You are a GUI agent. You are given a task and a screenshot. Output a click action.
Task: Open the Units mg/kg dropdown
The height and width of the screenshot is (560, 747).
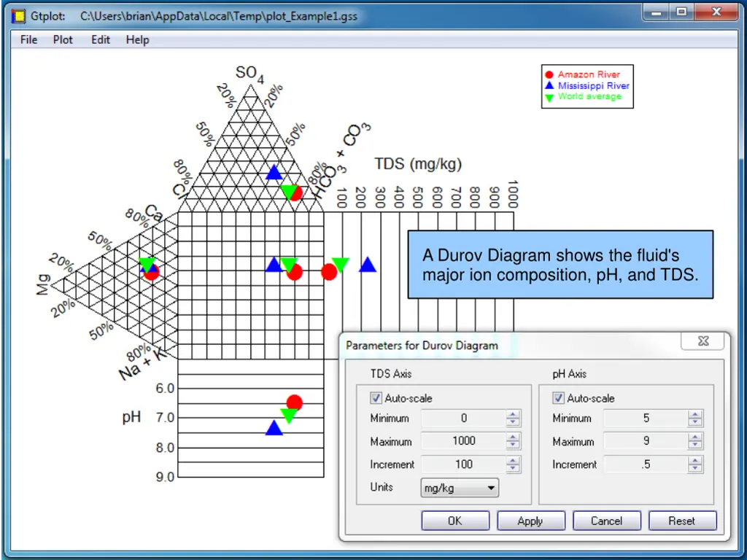click(x=460, y=488)
